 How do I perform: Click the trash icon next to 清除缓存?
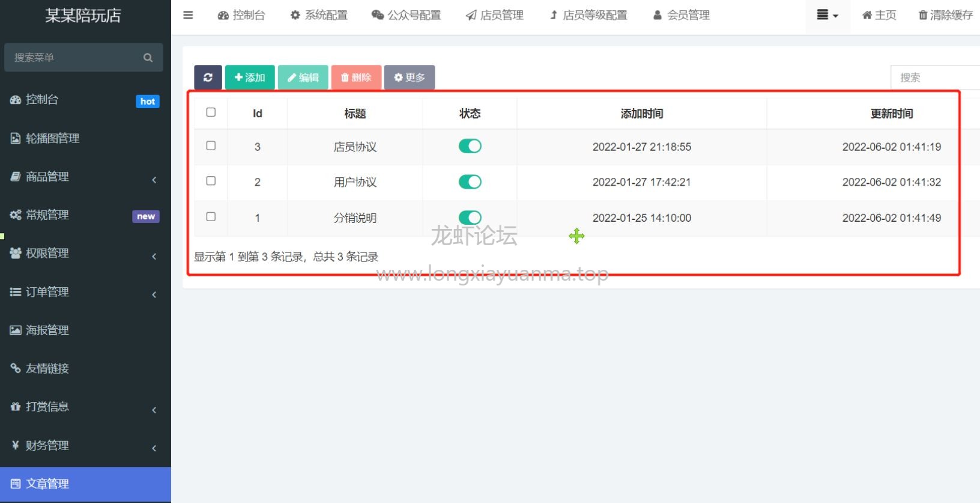pos(923,15)
